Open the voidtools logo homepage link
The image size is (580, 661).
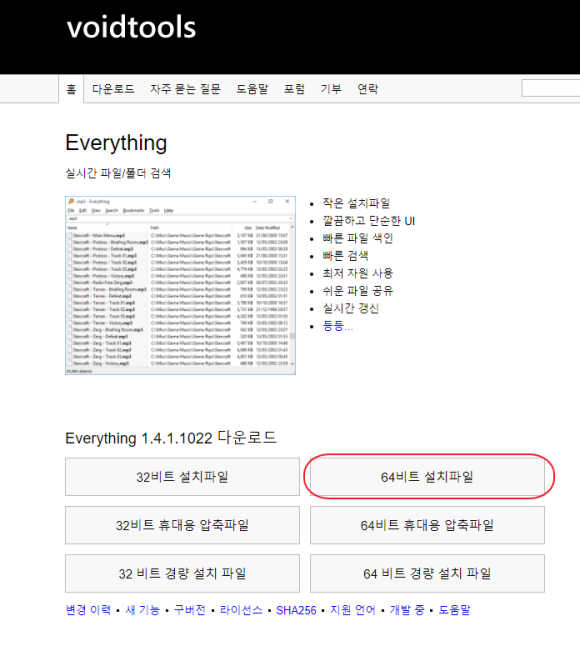tap(131, 27)
